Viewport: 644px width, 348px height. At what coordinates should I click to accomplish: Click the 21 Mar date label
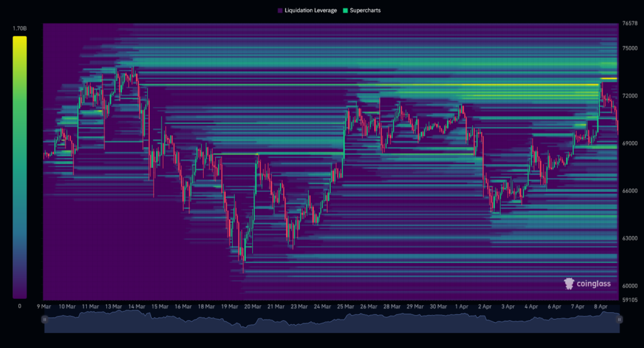(x=276, y=306)
